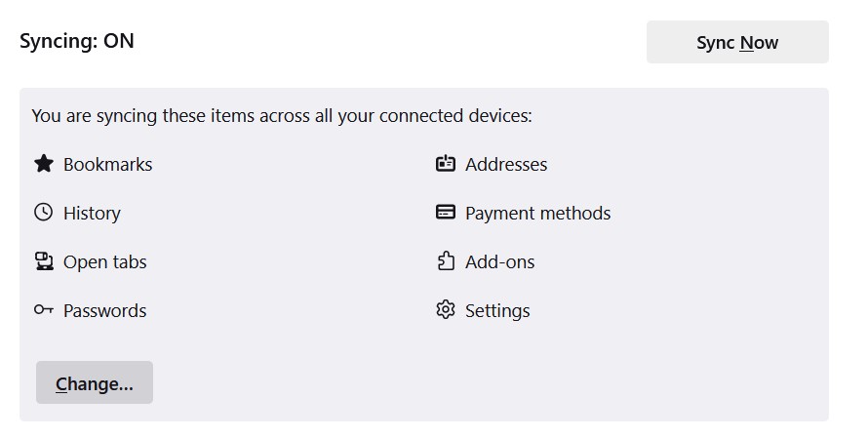The width and height of the screenshot is (868, 438).
Task: Select the Settings label text
Action: tap(497, 310)
